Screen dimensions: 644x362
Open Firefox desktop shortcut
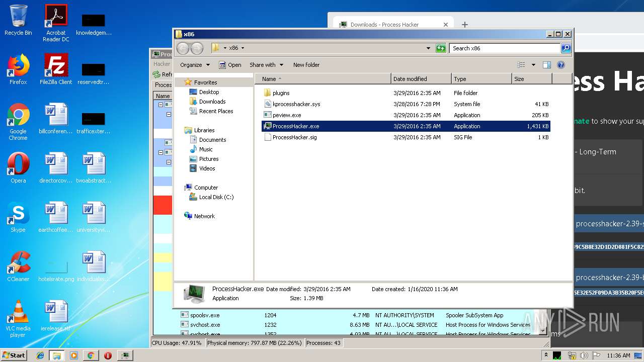click(x=18, y=69)
